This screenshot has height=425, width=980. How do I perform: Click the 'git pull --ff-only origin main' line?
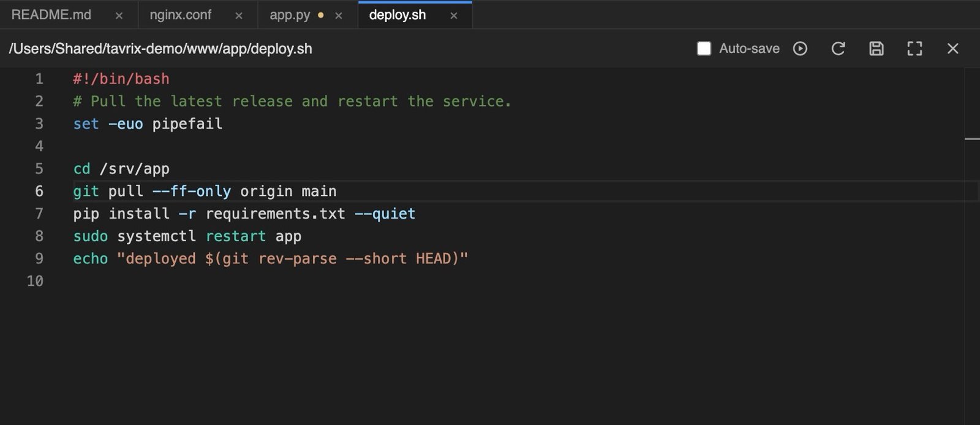tap(205, 191)
